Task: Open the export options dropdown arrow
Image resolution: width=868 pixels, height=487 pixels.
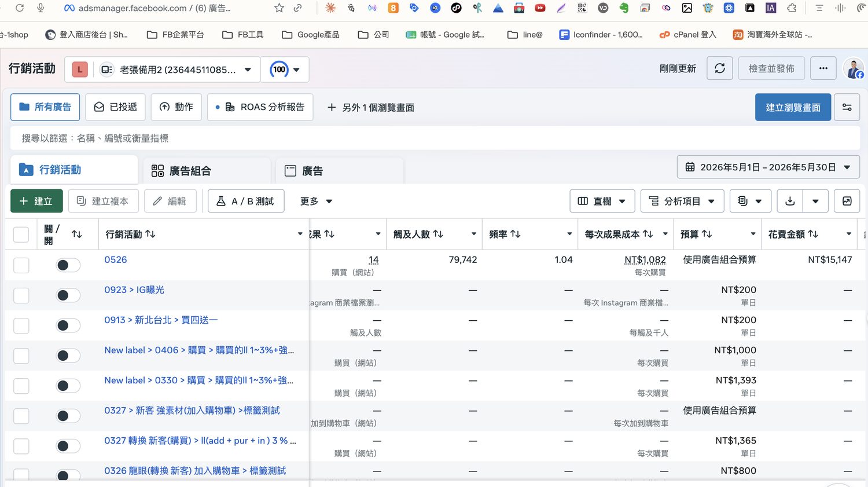Action: pos(815,201)
